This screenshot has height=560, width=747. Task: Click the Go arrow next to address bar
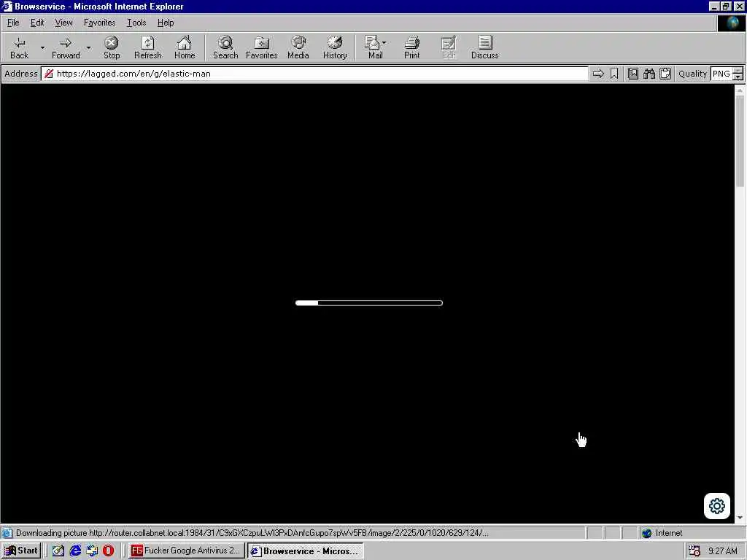click(598, 74)
